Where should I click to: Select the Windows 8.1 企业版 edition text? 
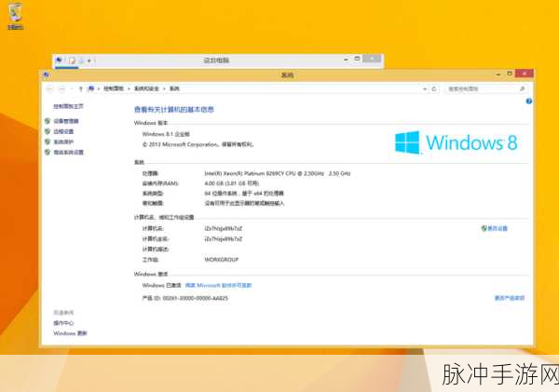[x=166, y=134]
